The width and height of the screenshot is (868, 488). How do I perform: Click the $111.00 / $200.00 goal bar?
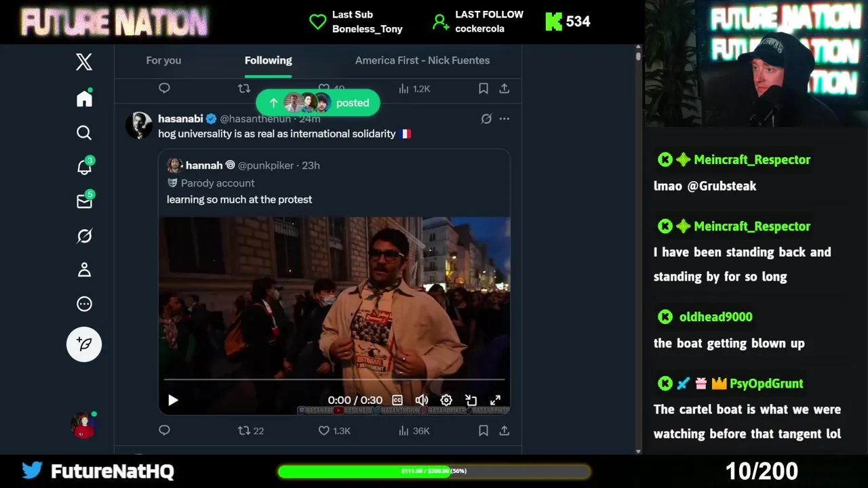434,471
